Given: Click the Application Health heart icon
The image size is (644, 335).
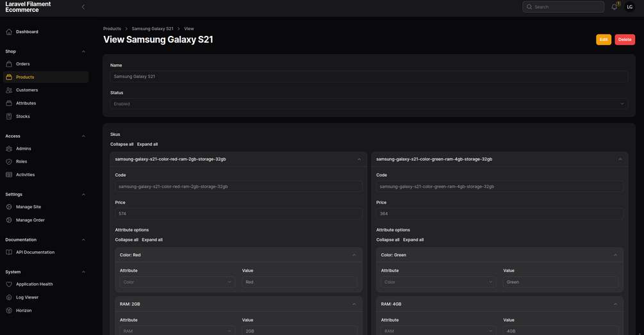Looking at the screenshot, I should tap(9, 284).
